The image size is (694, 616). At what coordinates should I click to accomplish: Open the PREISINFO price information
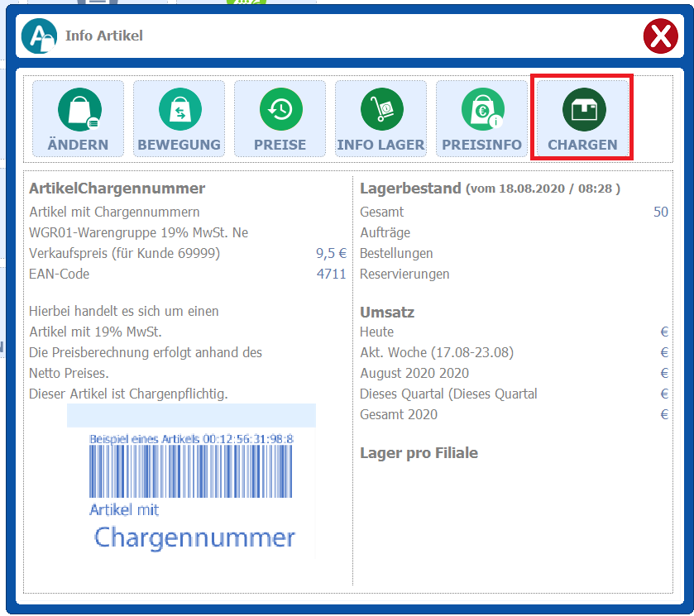tap(481, 118)
